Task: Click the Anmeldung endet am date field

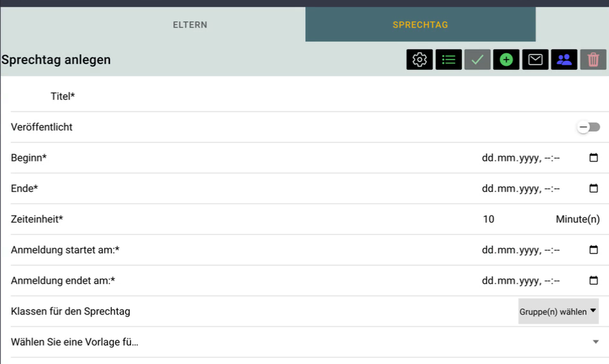Action: 521,281
